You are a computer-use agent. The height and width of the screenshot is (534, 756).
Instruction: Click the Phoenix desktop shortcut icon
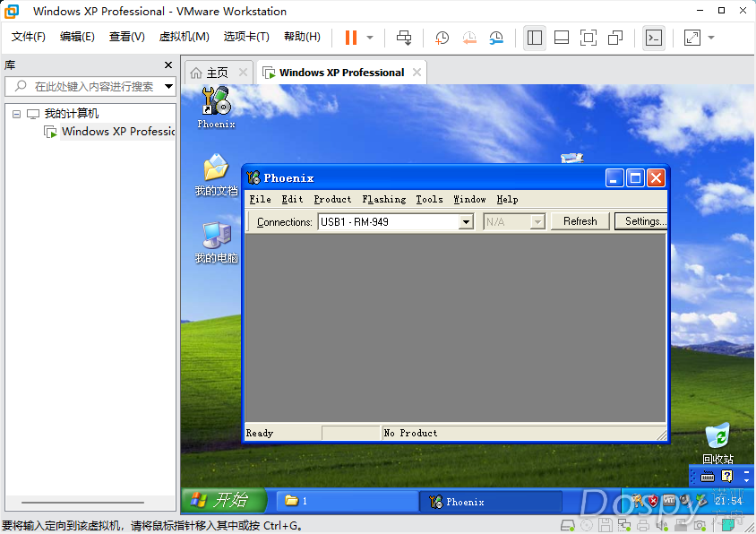coord(216,108)
